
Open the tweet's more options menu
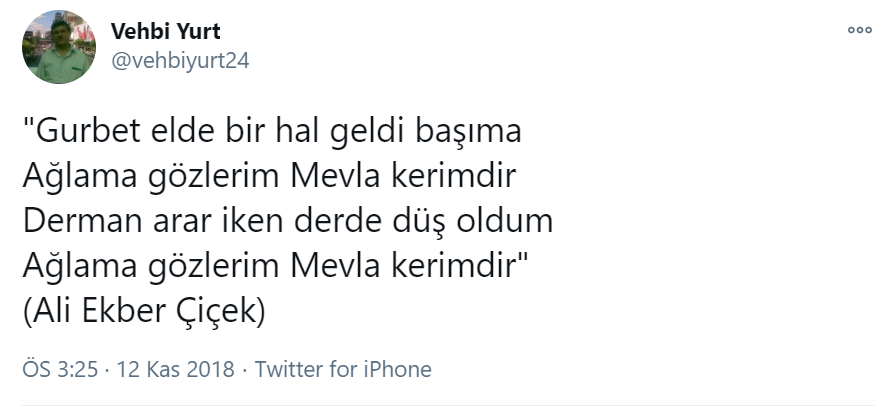(859, 31)
